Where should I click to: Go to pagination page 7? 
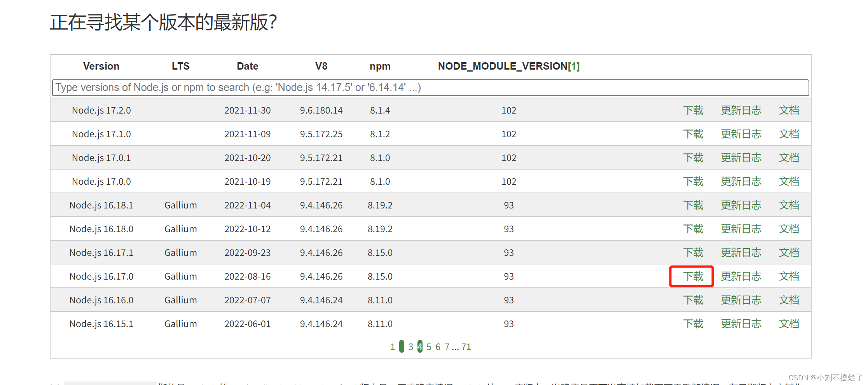tap(447, 347)
